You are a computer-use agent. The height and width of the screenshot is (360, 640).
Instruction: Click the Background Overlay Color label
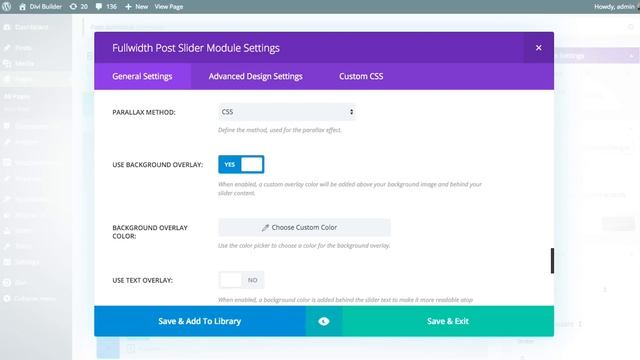point(150,232)
